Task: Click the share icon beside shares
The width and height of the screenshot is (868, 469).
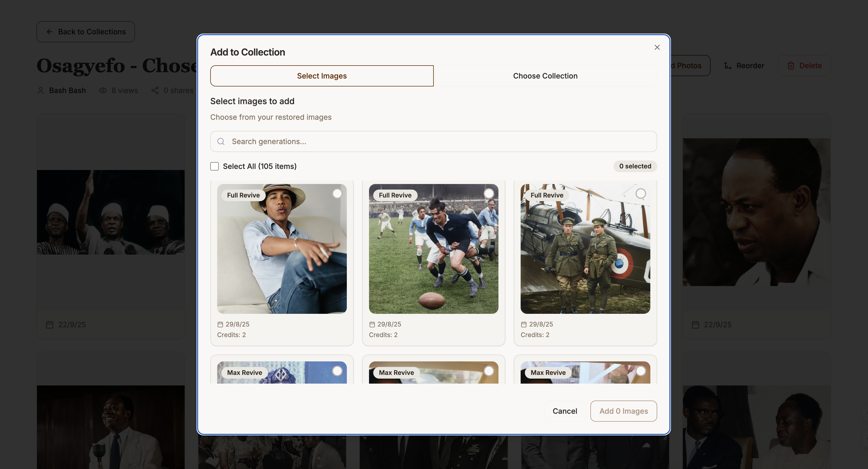Action: click(x=155, y=90)
